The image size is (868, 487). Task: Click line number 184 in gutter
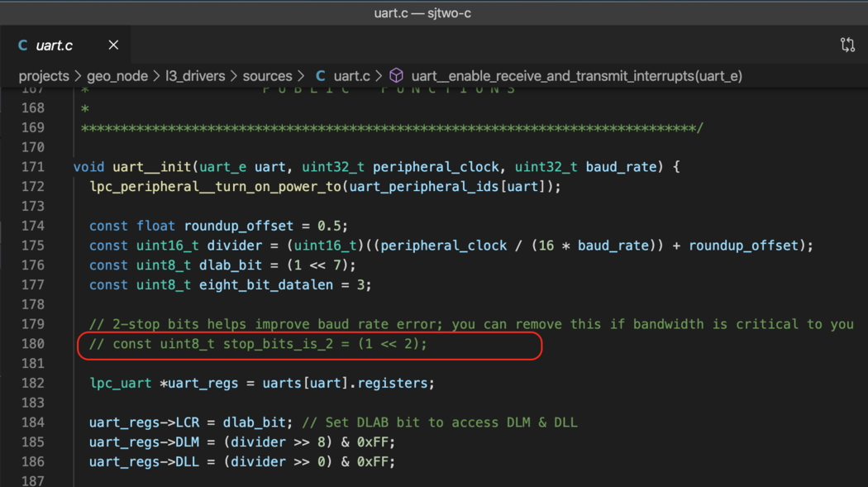tap(33, 423)
